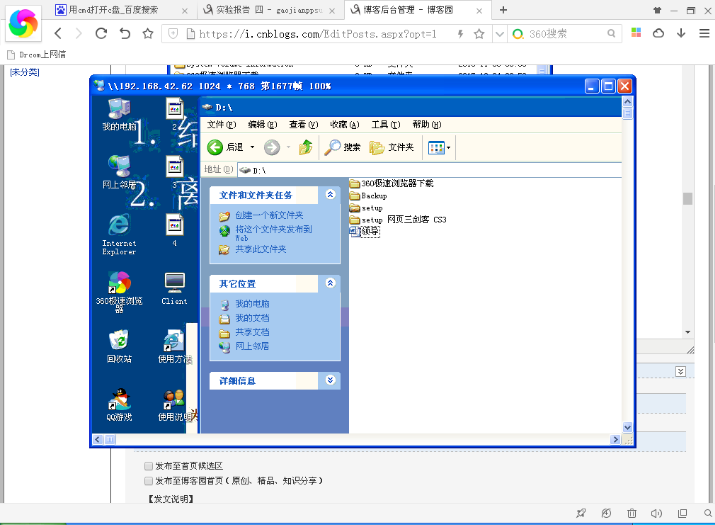Image resolution: width=715 pixels, height=525 pixels.
Task: Click the grey forward arrow in Explorer
Action: [x=272, y=147]
